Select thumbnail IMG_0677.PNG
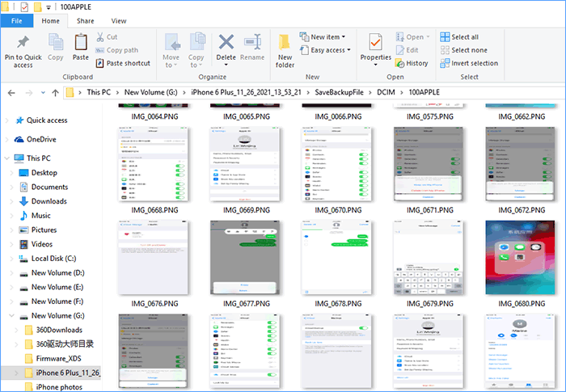This screenshot has width=566, height=392. pos(245,258)
